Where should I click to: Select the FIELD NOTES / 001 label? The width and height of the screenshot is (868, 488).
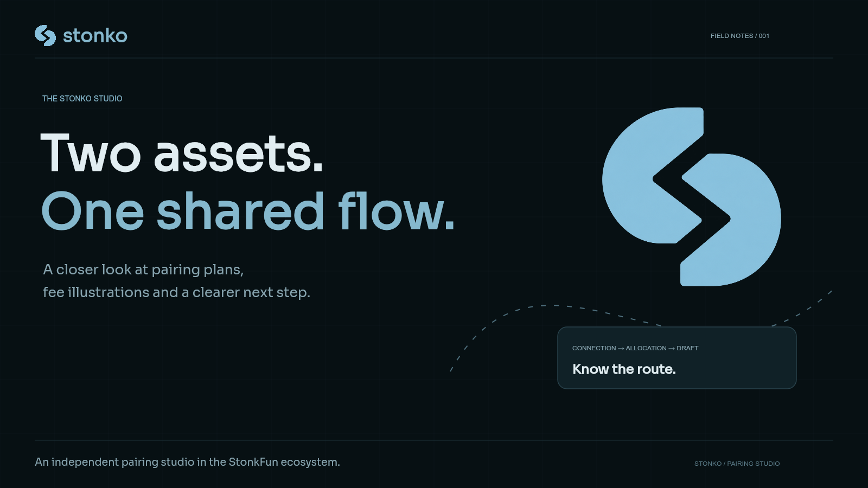740,36
